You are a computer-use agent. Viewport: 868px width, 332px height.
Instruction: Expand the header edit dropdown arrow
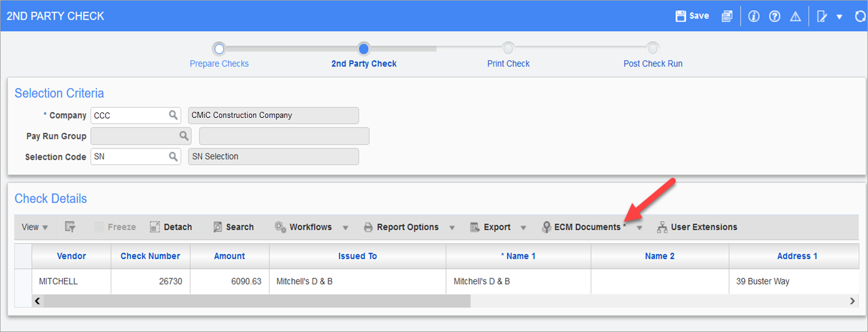840,17
